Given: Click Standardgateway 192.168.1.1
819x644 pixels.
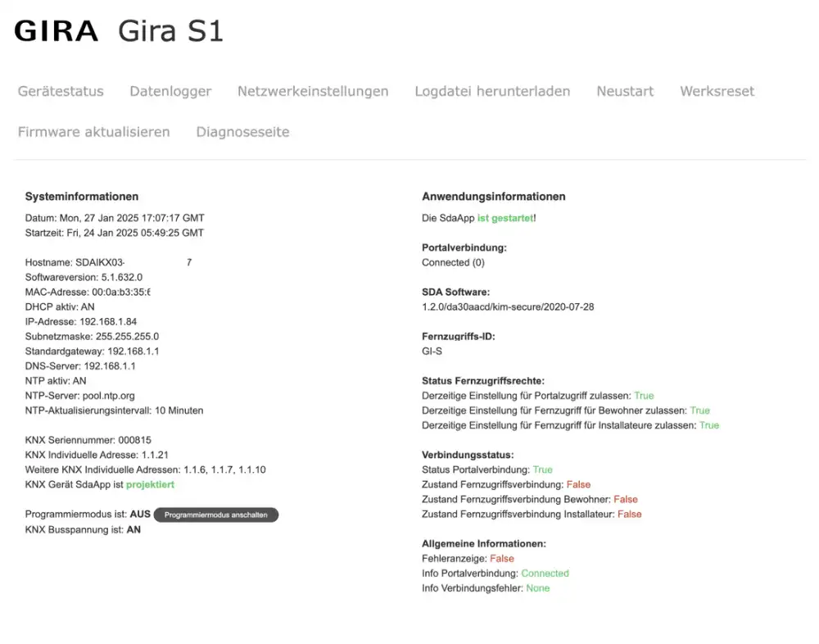Looking at the screenshot, I should coord(92,351).
